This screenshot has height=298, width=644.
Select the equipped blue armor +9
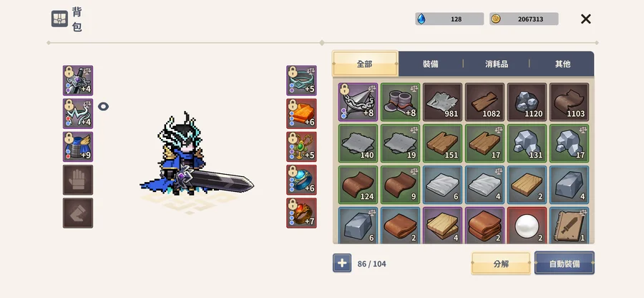pyautogui.click(x=78, y=147)
